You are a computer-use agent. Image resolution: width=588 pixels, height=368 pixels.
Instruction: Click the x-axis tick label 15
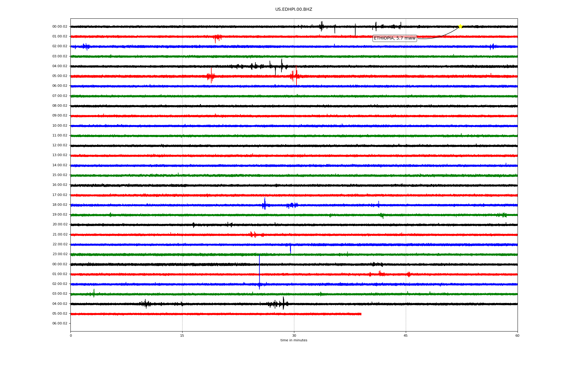[182, 335]
